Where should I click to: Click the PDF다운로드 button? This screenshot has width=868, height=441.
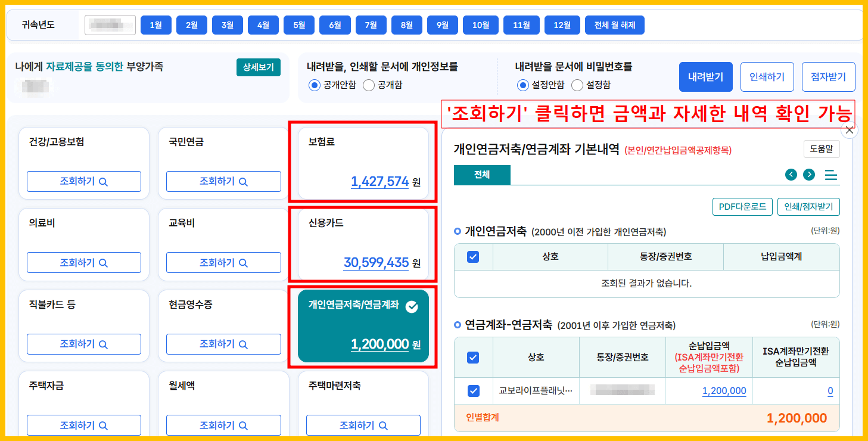click(x=742, y=206)
